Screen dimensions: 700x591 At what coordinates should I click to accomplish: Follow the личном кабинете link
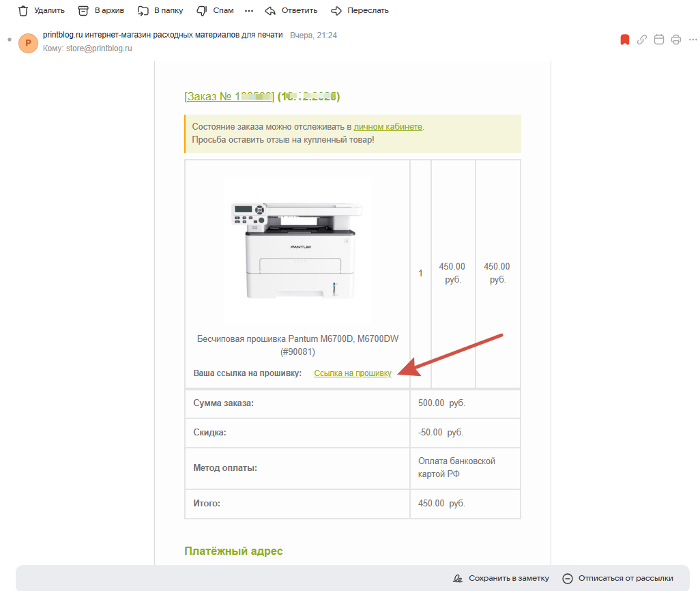click(x=388, y=127)
